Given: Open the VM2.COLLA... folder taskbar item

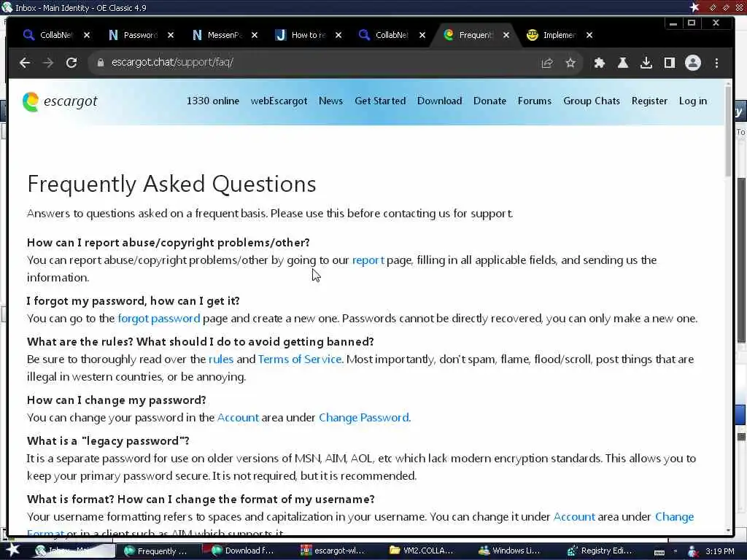Looking at the screenshot, I should coord(424,551).
